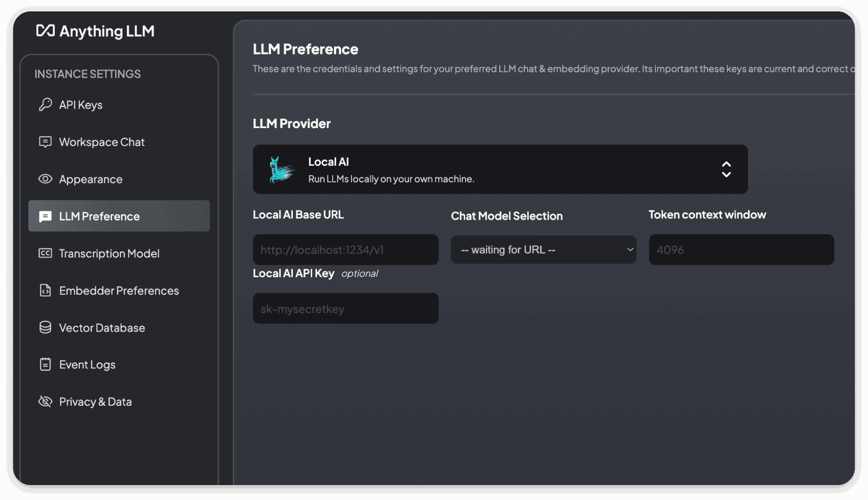Click the Local AI llama logo
Screen dimensions: 868x500
[x=281, y=170]
